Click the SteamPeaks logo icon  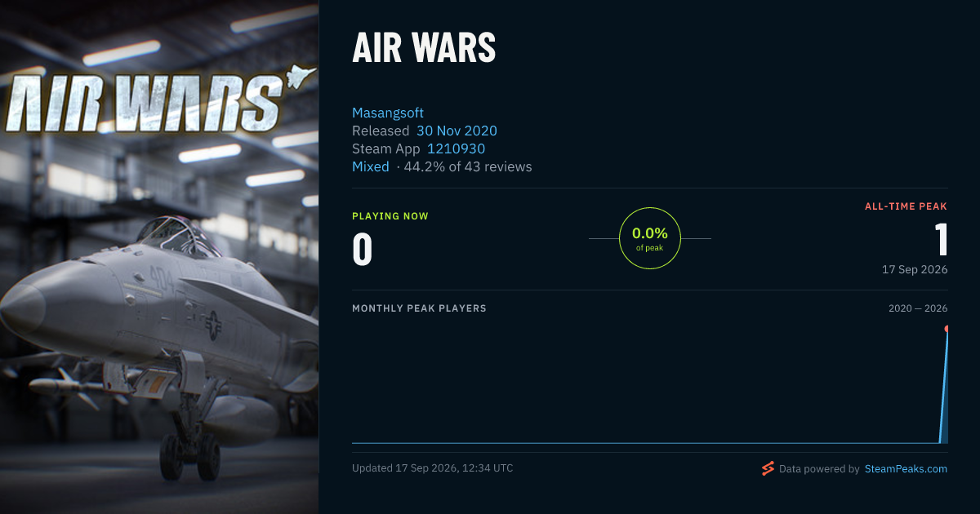point(768,468)
